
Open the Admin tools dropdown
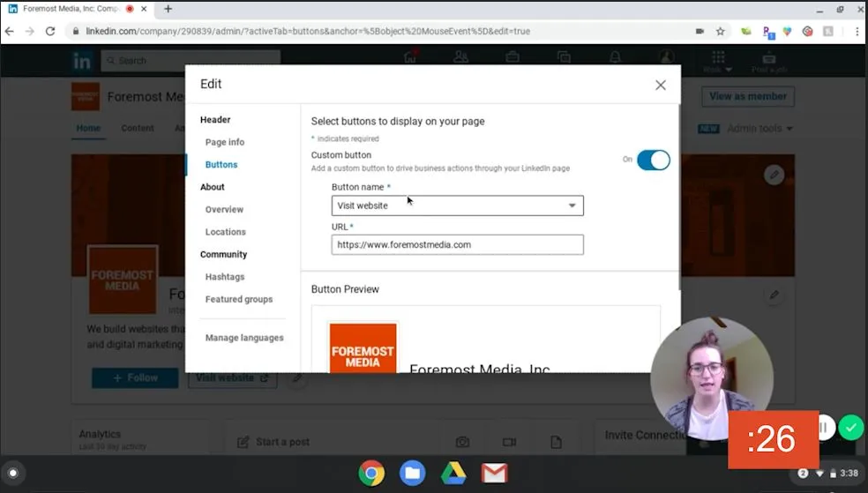pyautogui.click(x=759, y=129)
